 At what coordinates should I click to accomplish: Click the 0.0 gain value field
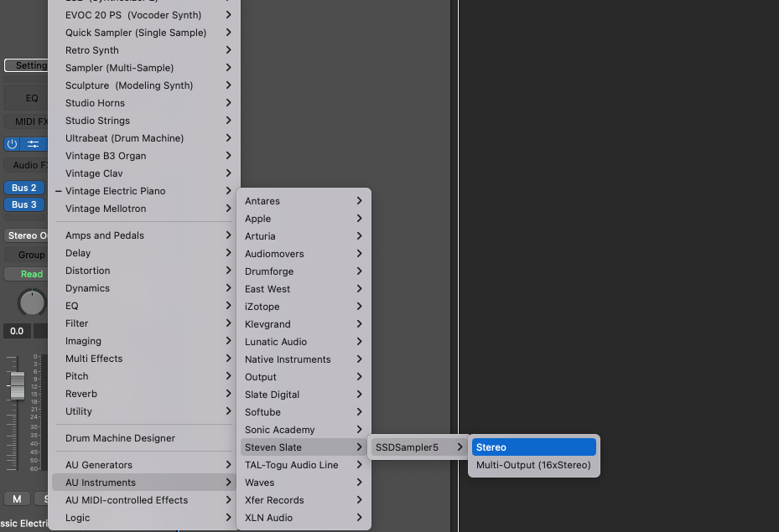pyautogui.click(x=17, y=331)
